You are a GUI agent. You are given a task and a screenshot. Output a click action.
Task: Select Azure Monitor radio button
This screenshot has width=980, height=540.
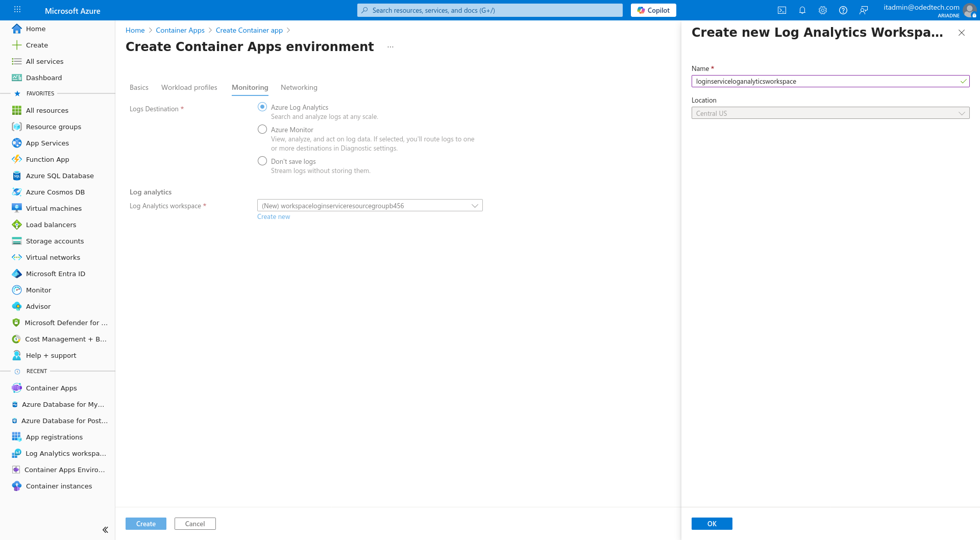tap(262, 129)
